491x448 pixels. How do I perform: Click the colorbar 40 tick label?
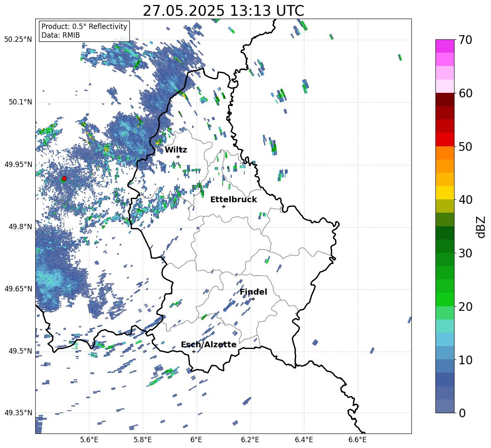(465, 200)
